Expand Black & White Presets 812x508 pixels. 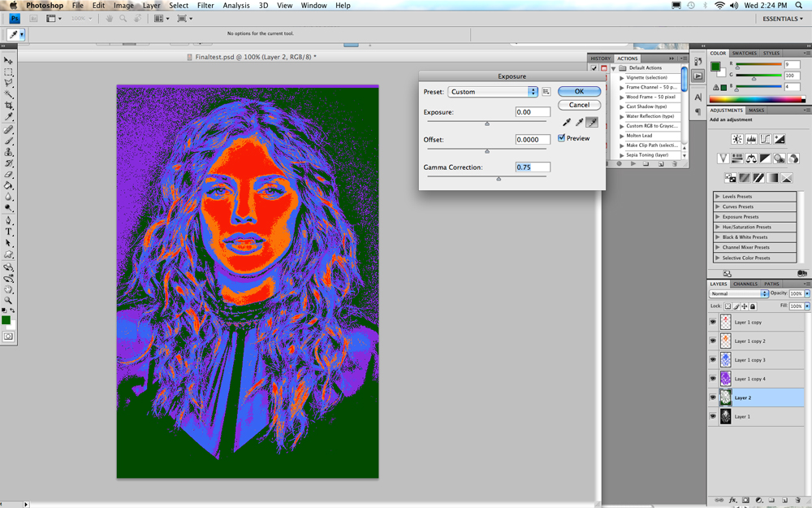[718, 237]
